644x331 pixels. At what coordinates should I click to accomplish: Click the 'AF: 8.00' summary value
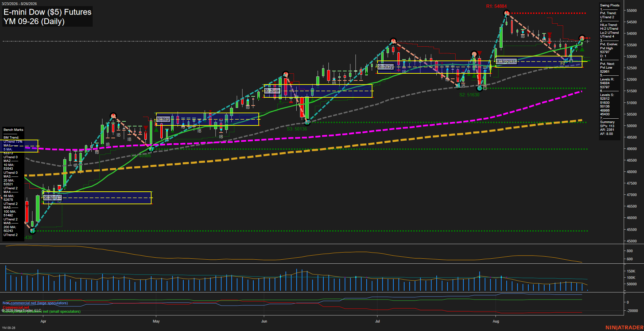coord(606,134)
